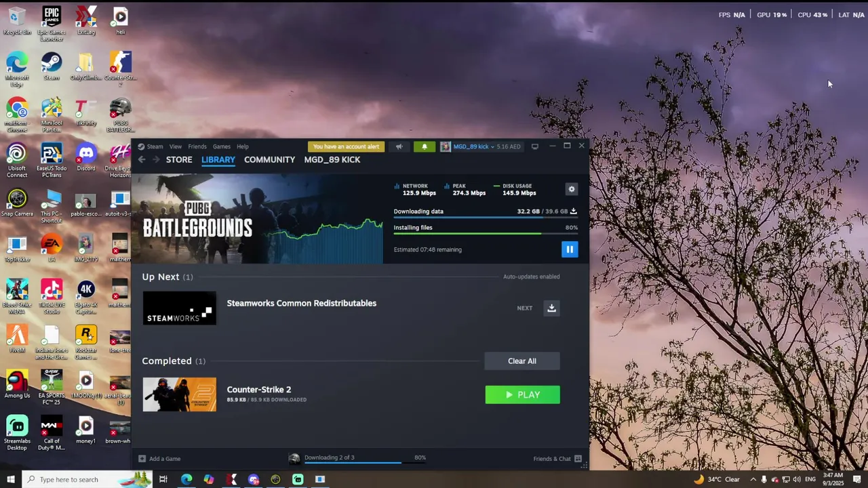Select the EA desktop icon

pyautogui.click(x=52, y=248)
